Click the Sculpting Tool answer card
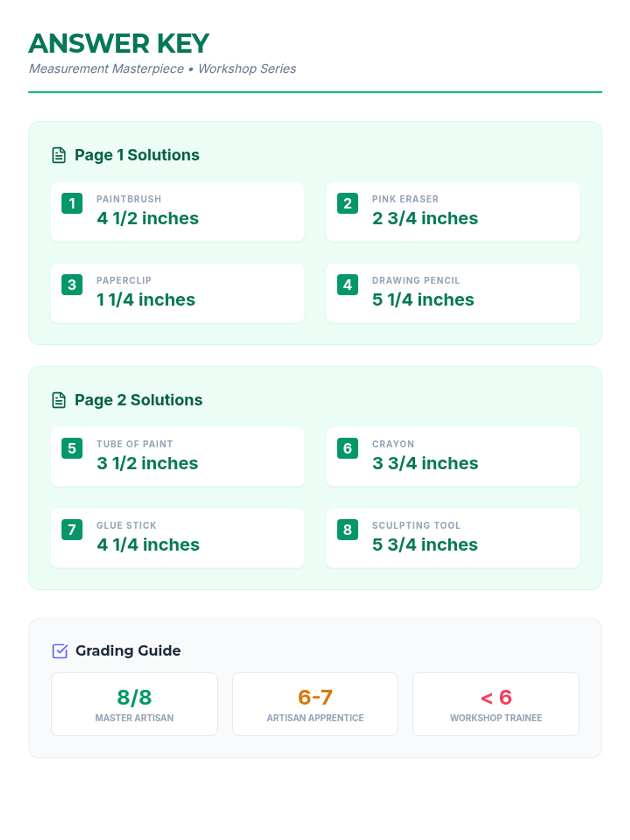 453,538
